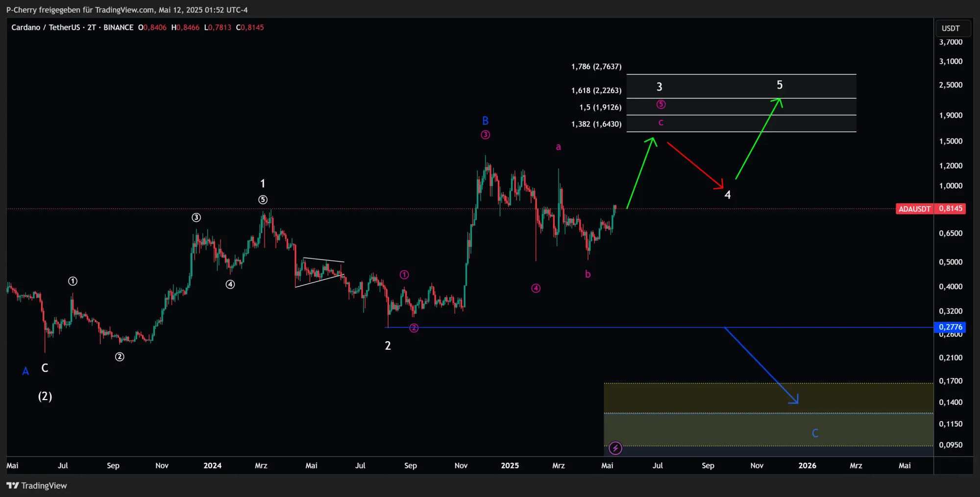The height and width of the screenshot is (497, 980).
Task: Click the 0,0950 price axis label
Action: pyautogui.click(x=951, y=445)
